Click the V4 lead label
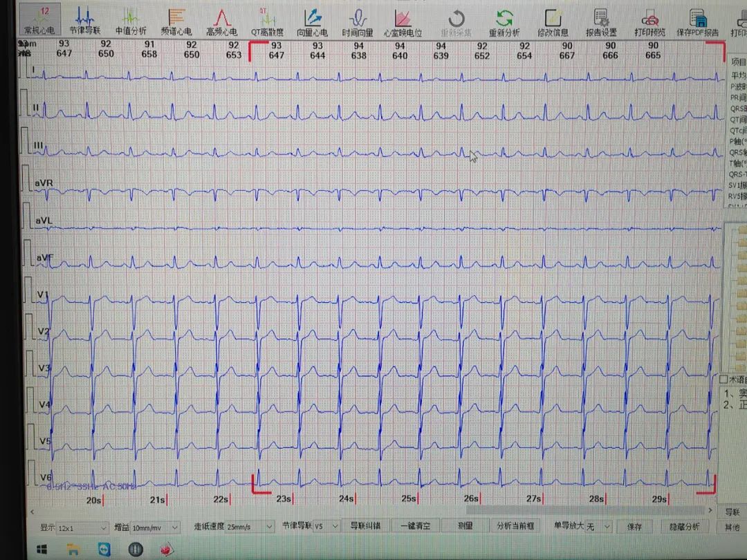747x560 pixels. [44, 404]
